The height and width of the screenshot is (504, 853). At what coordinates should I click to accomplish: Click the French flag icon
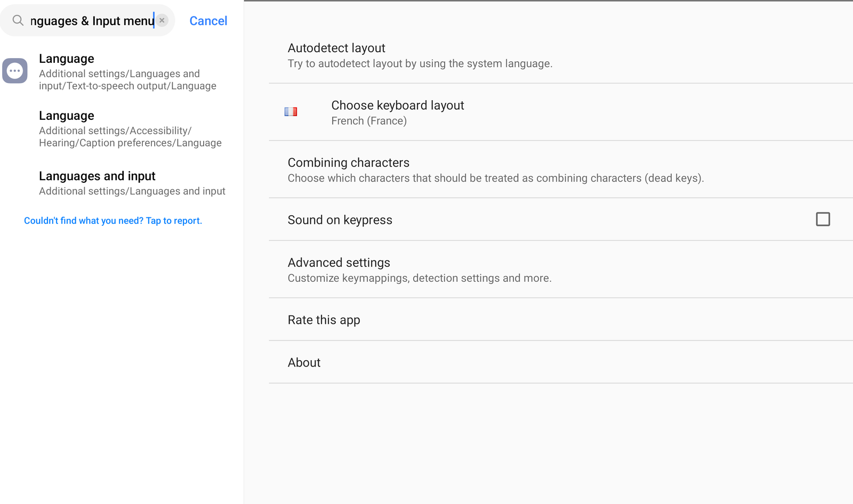click(291, 112)
